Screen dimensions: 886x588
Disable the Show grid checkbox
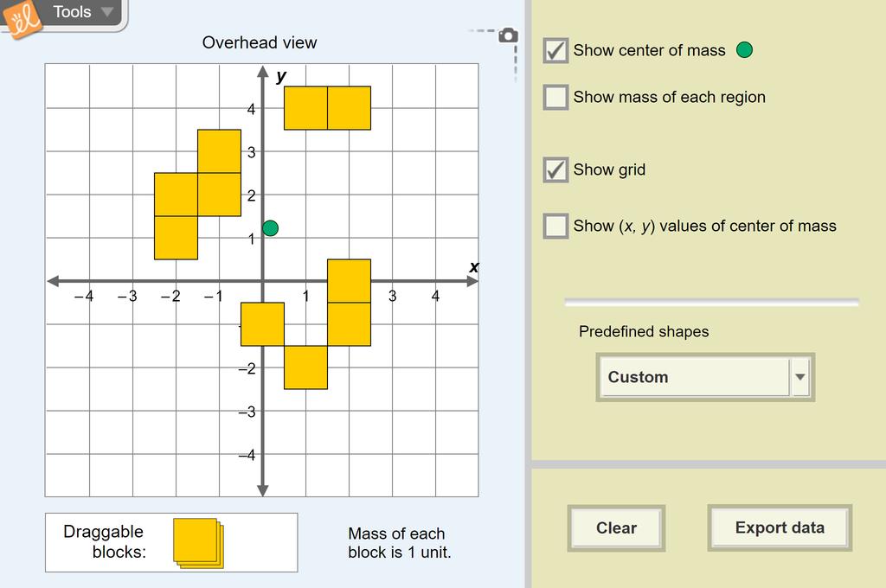click(x=555, y=169)
